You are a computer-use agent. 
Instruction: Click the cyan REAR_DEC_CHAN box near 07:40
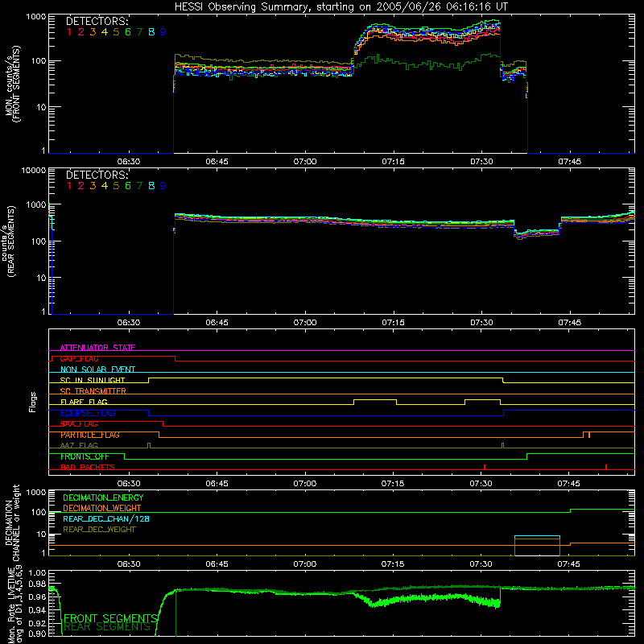(537, 546)
